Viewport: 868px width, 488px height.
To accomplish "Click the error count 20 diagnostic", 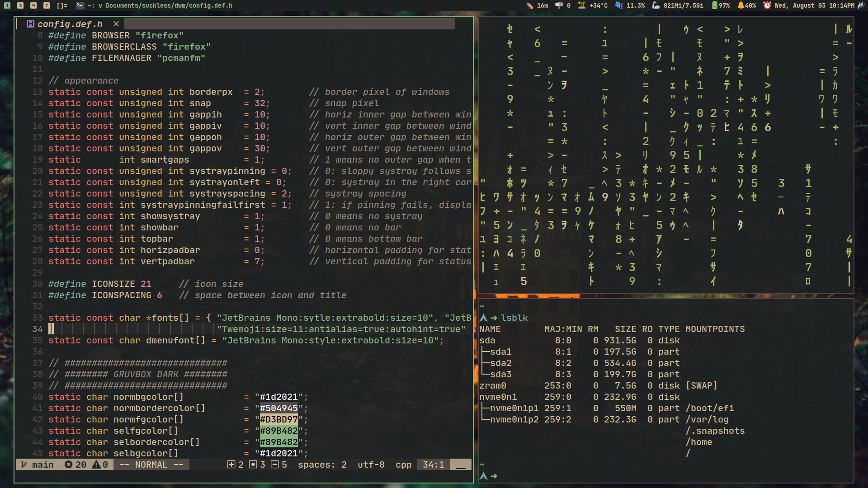I will point(75,465).
